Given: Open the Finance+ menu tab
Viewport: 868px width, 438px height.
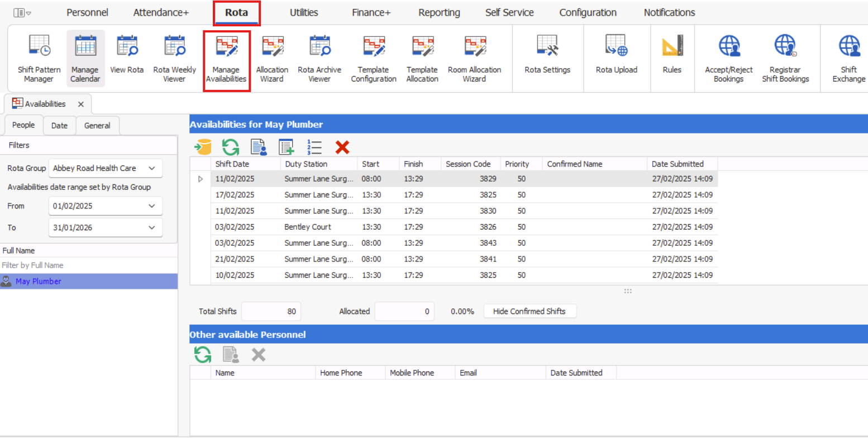Looking at the screenshot, I should tap(371, 12).
